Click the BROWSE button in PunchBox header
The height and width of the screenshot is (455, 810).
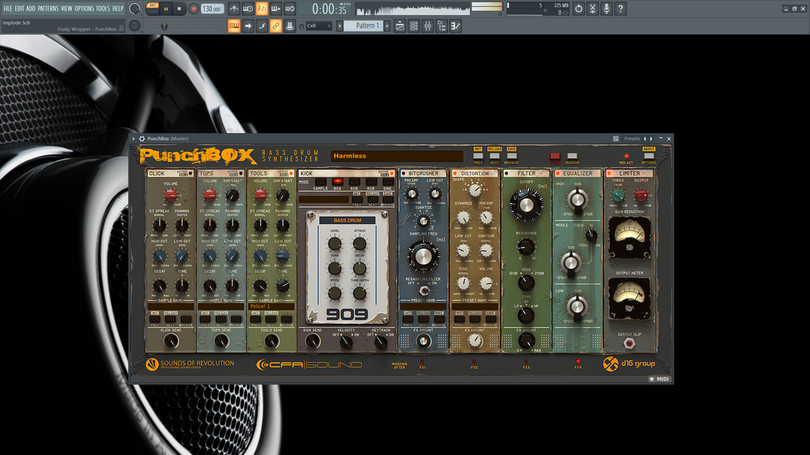pyautogui.click(x=511, y=156)
